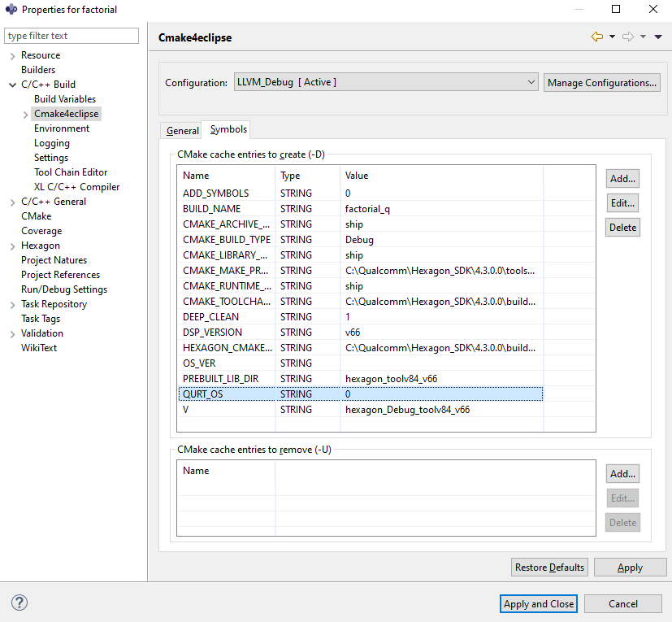The width and height of the screenshot is (672, 622).
Task: Delete the selected cache entry to create
Action: 622,228
